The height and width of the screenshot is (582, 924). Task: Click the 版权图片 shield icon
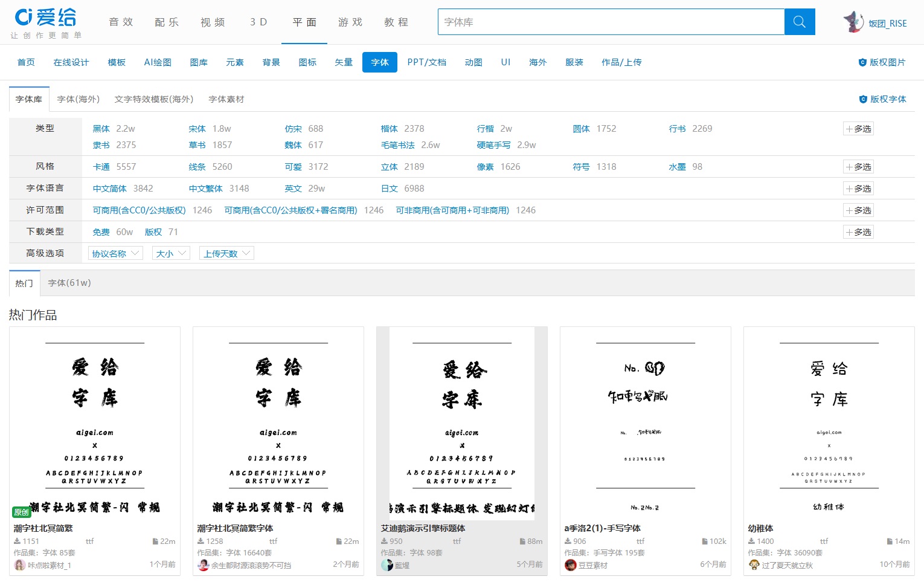[862, 63]
